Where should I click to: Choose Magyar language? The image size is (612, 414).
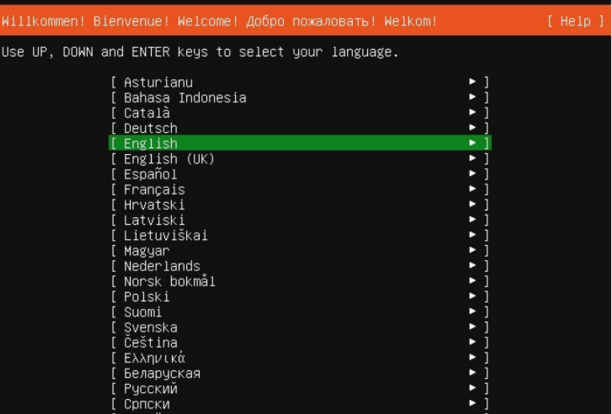point(299,251)
